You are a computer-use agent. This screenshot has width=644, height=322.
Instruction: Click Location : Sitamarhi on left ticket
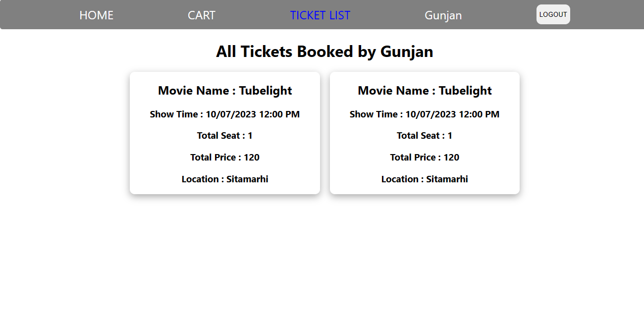224,179
